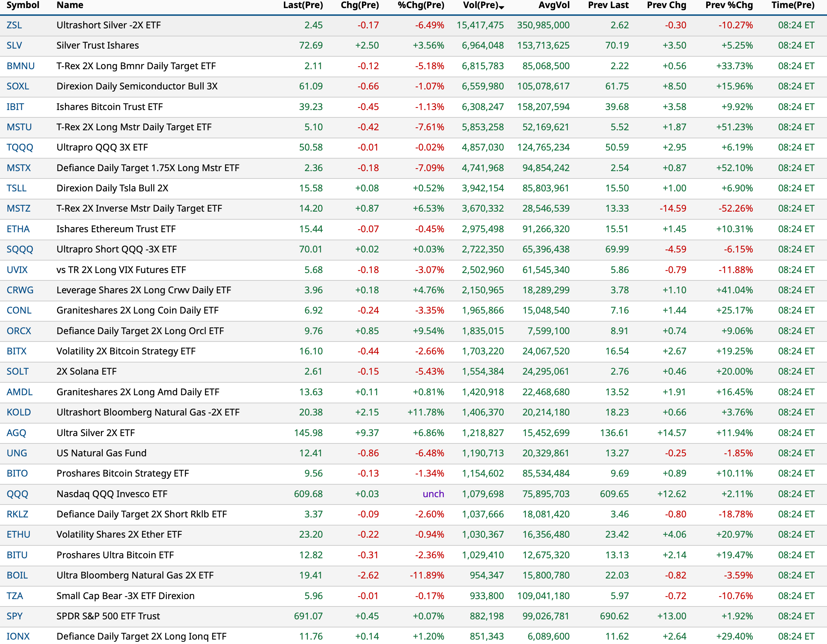Sort by the %Chg(Pre) column header
The height and width of the screenshot is (644, 827).
click(421, 5)
